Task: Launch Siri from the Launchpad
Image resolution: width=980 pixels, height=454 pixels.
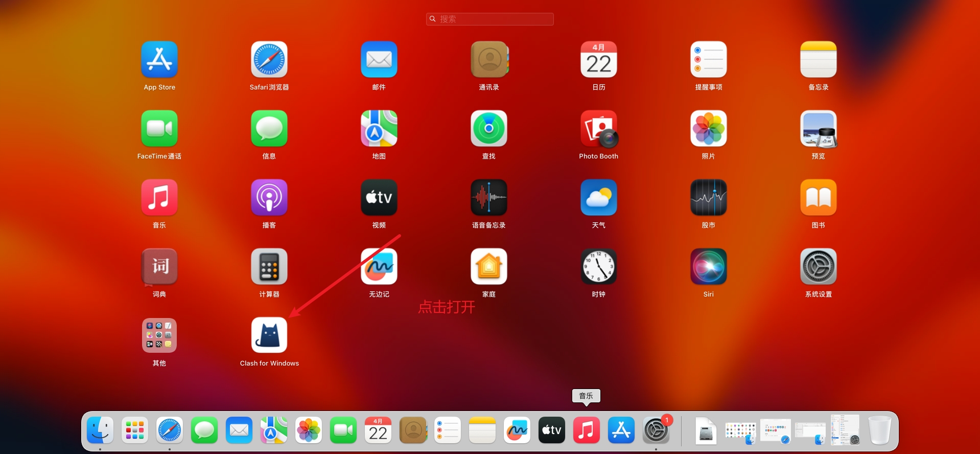Action: point(708,267)
